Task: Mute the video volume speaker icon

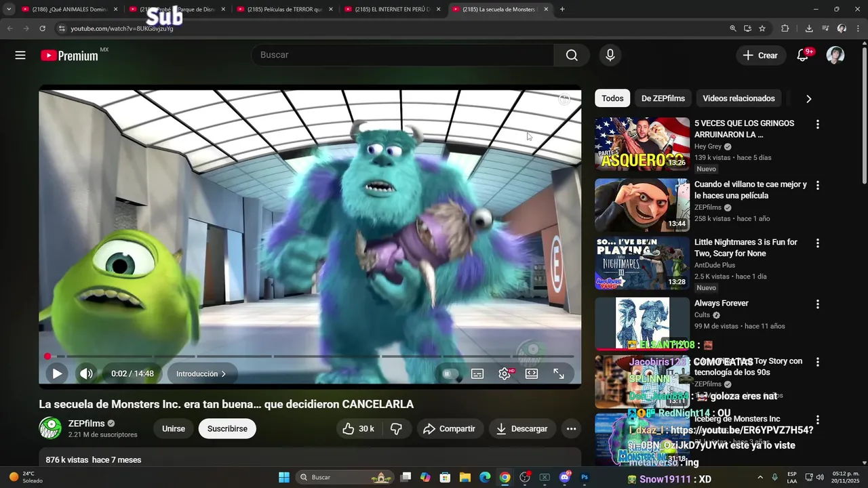Action: tap(86, 373)
